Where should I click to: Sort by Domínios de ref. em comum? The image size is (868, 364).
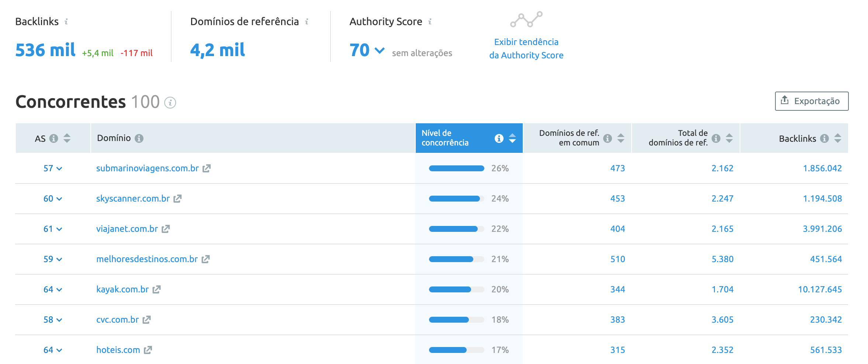pyautogui.click(x=621, y=138)
